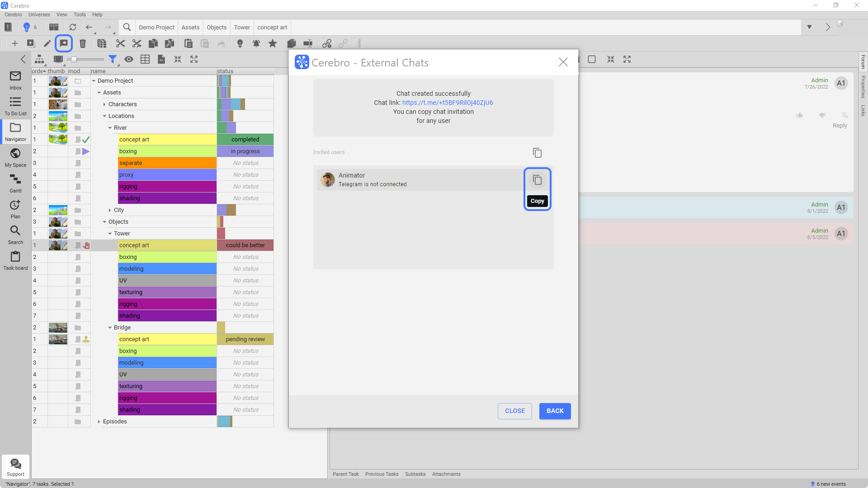Click Reply on the forum message

point(840,126)
